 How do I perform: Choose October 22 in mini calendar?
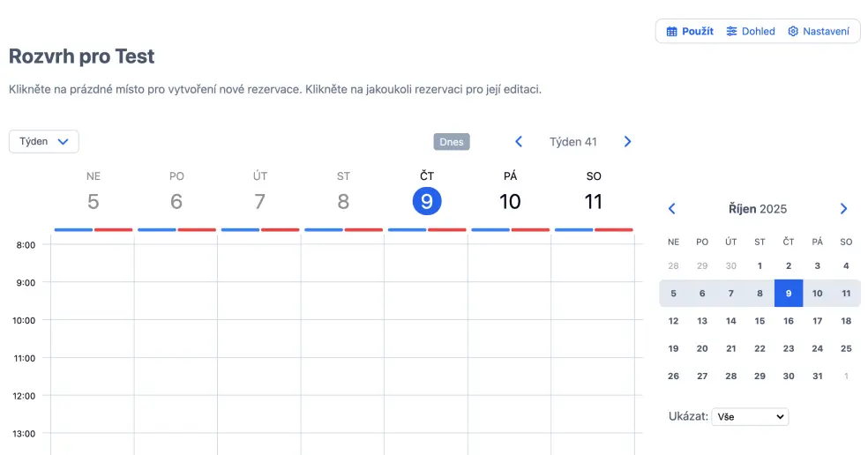click(759, 348)
